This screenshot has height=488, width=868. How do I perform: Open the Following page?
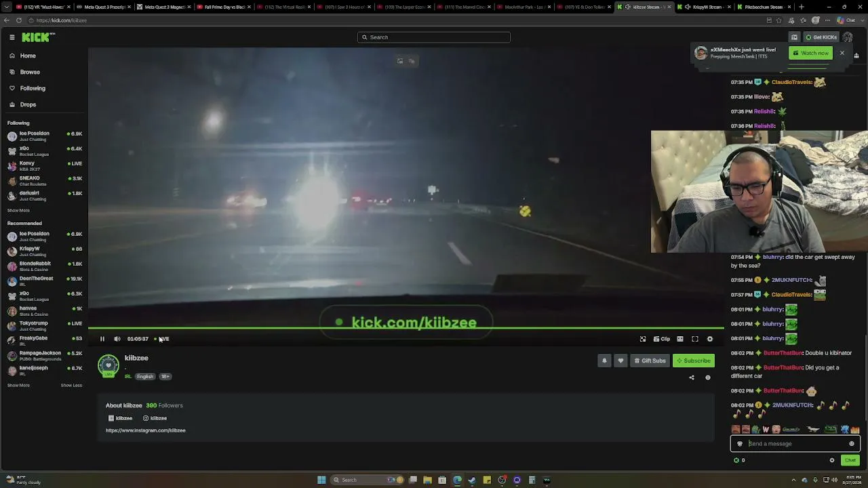(x=33, y=88)
